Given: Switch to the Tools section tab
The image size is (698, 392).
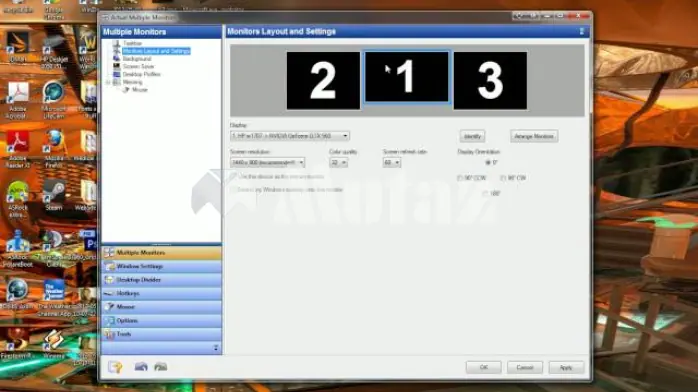Looking at the screenshot, I should [162, 334].
